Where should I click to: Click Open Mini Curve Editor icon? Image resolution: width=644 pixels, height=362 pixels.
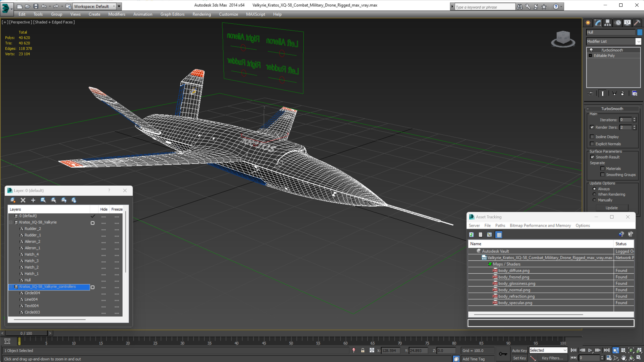pos(7,341)
